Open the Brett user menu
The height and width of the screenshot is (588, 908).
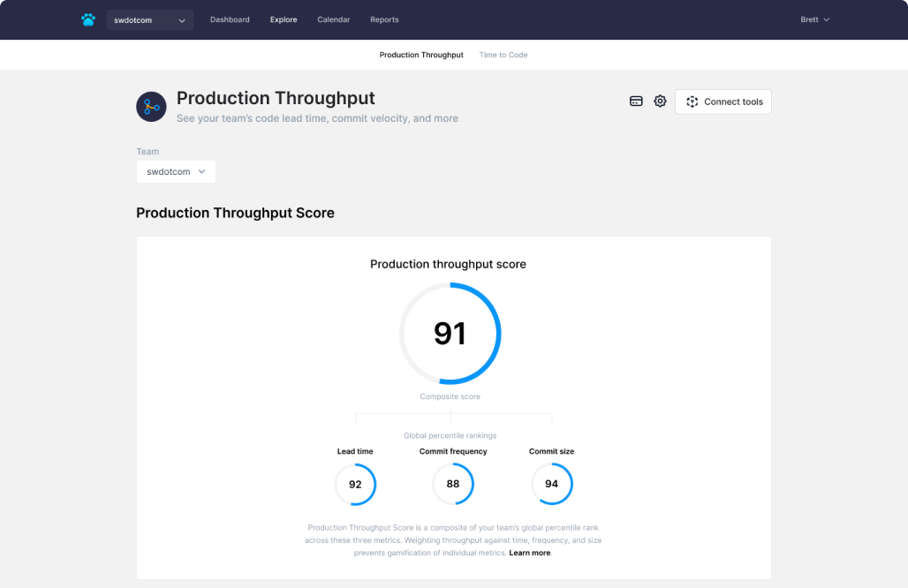[814, 19]
